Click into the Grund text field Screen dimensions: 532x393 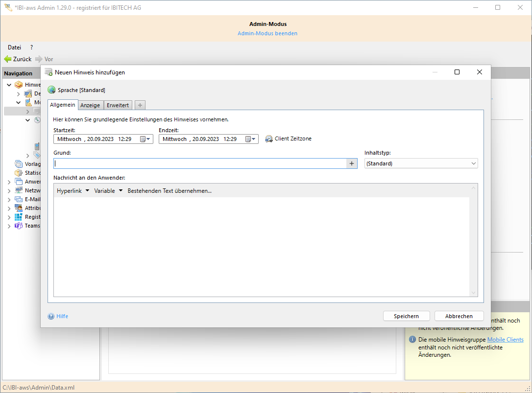coord(200,163)
